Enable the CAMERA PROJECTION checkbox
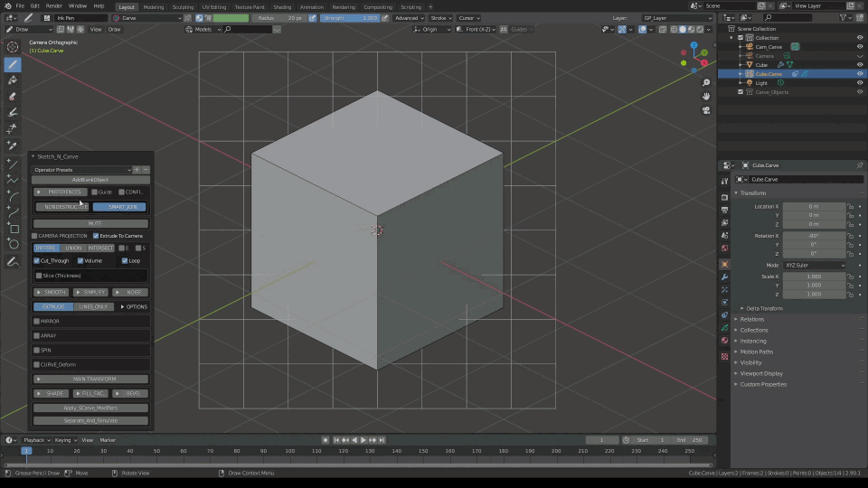Screen dimensions: 868x488 [35, 236]
